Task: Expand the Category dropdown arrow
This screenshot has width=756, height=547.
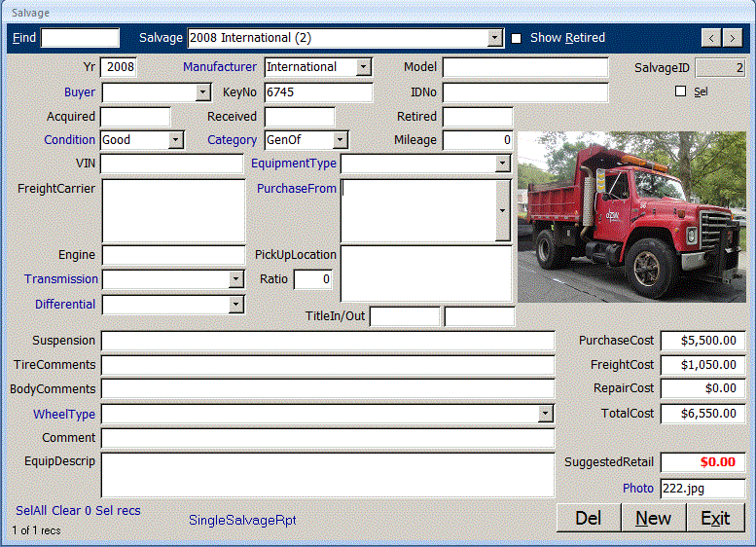Action: (340, 140)
